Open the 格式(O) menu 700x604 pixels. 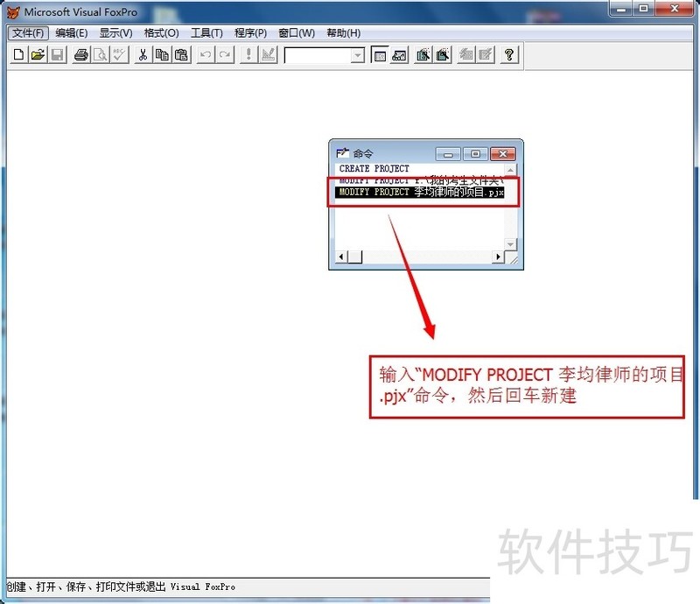[x=161, y=33]
